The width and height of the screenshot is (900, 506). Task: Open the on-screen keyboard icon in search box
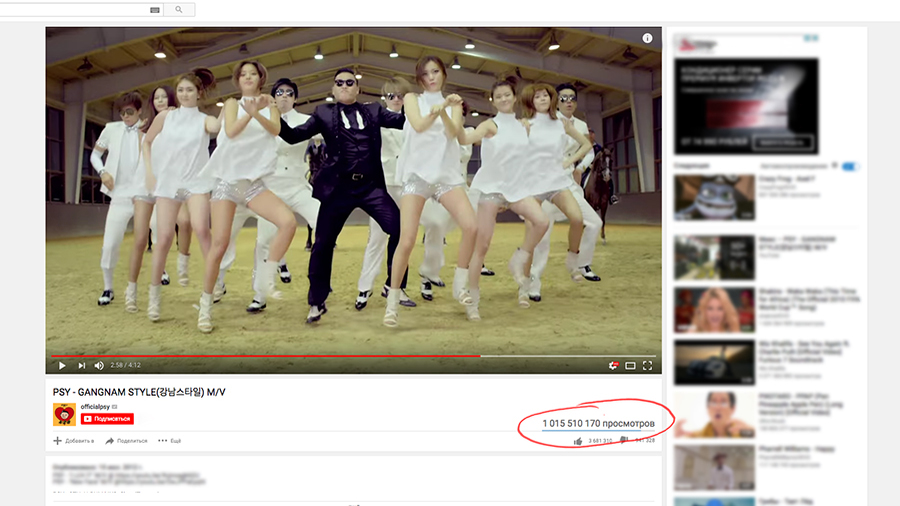pos(154,10)
